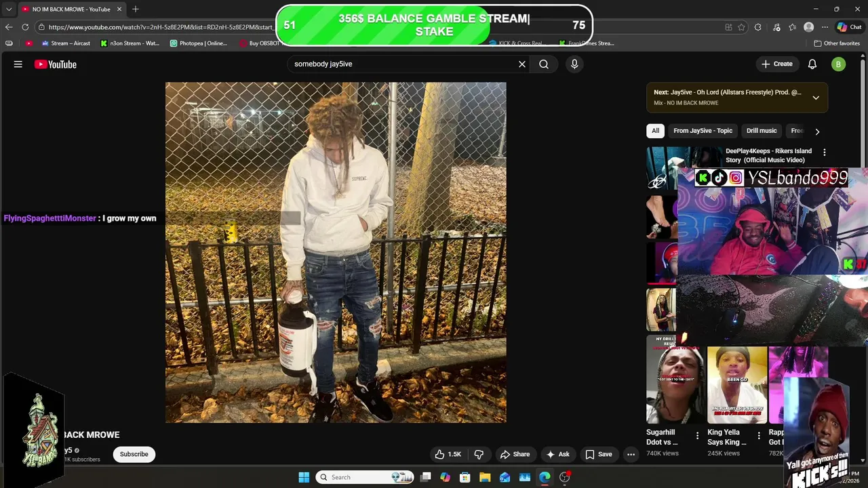
Task: Open the Other favorites folder
Action: 837,43
